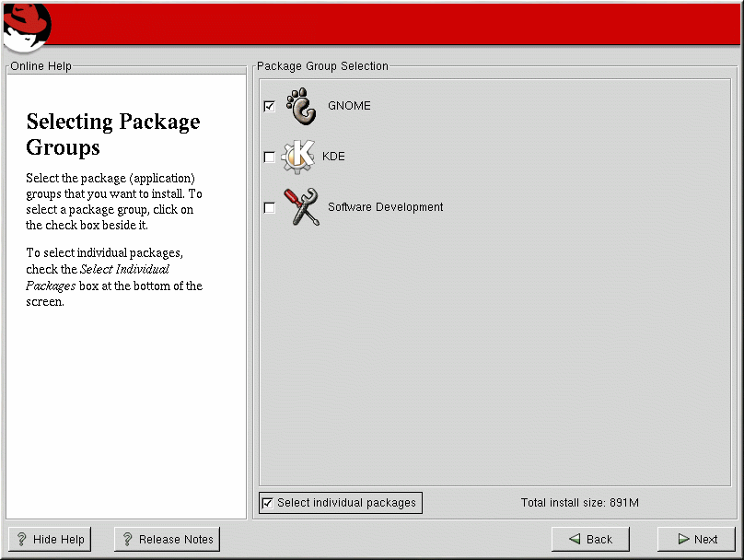Viewport: 744px width, 560px height.
Task: Click the GNOME label
Action: tap(349, 106)
